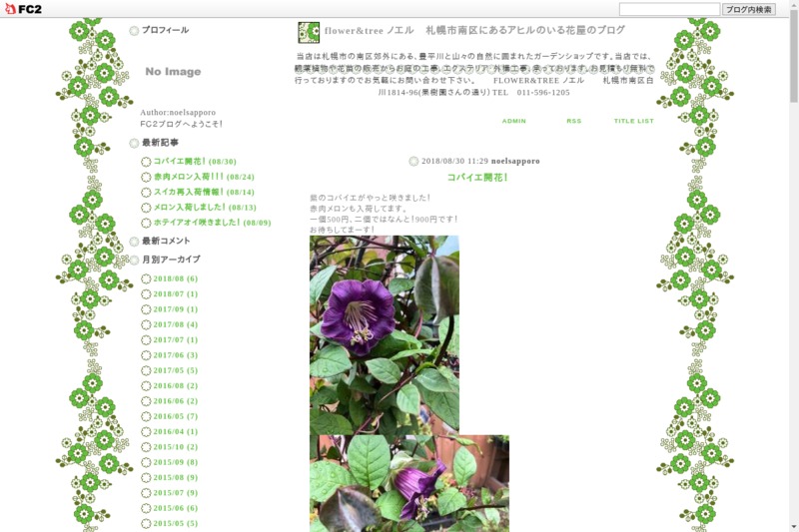Click the ブログ内検索 search button
Image resolution: width=799 pixels, height=532 pixels.
(748, 9)
